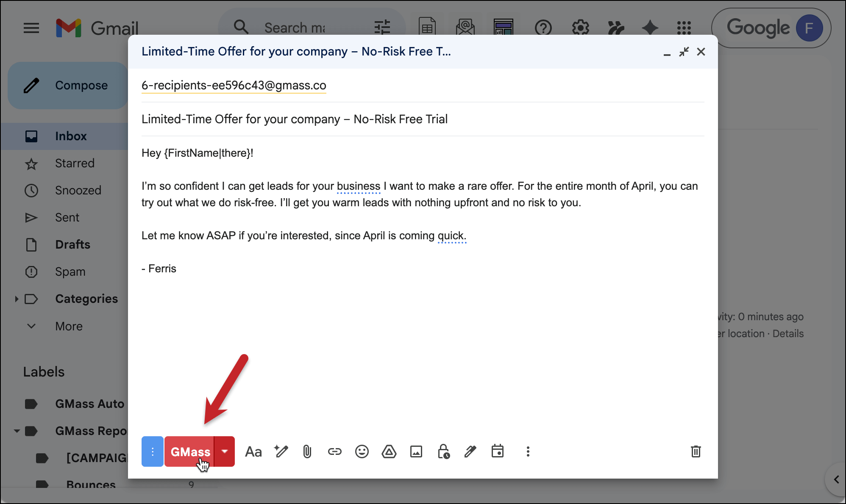846x504 pixels.
Task: Open the GMass settings dropdown arrow
Action: pyautogui.click(x=225, y=451)
